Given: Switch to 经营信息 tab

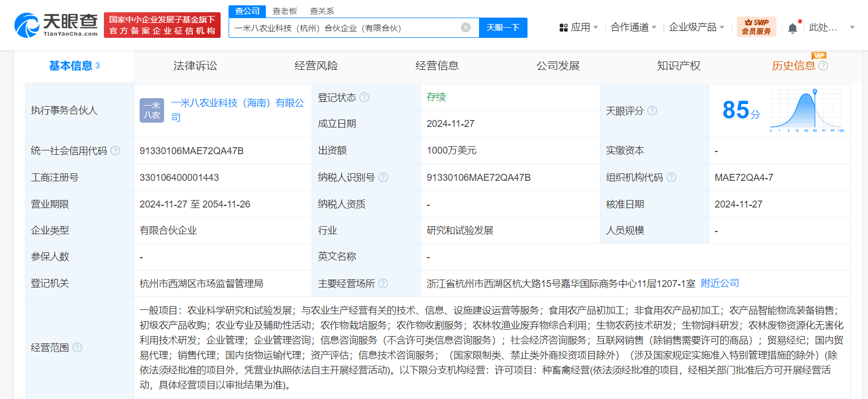Looking at the screenshot, I should (437, 66).
